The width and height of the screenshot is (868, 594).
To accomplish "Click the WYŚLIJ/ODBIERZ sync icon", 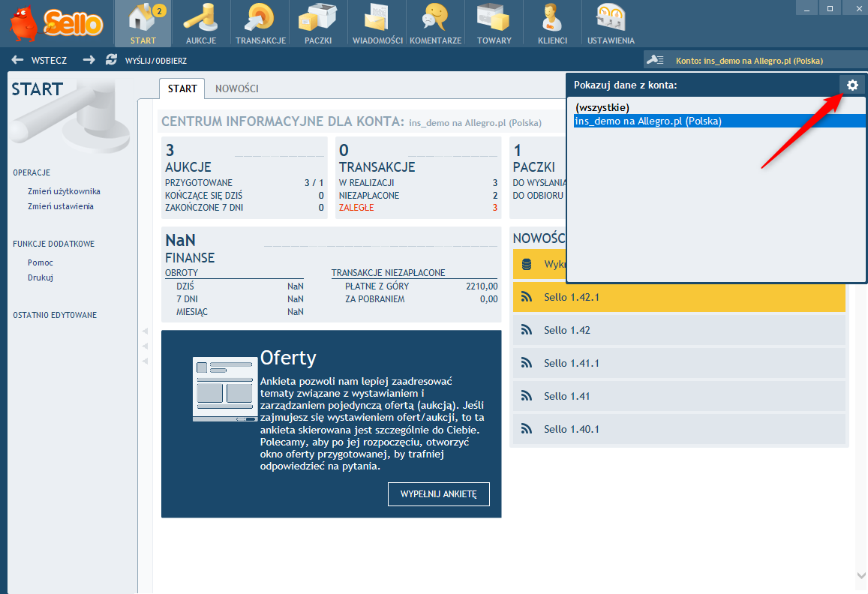I will pos(111,60).
